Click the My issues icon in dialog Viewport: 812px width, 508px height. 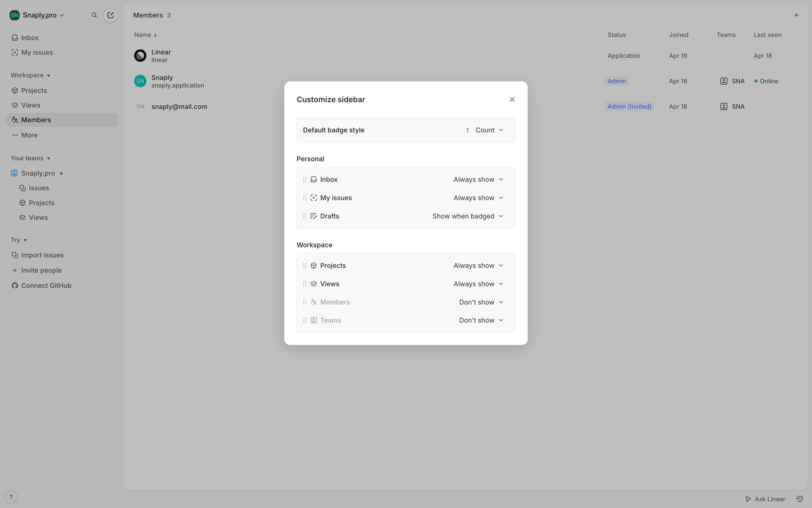point(314,198)
